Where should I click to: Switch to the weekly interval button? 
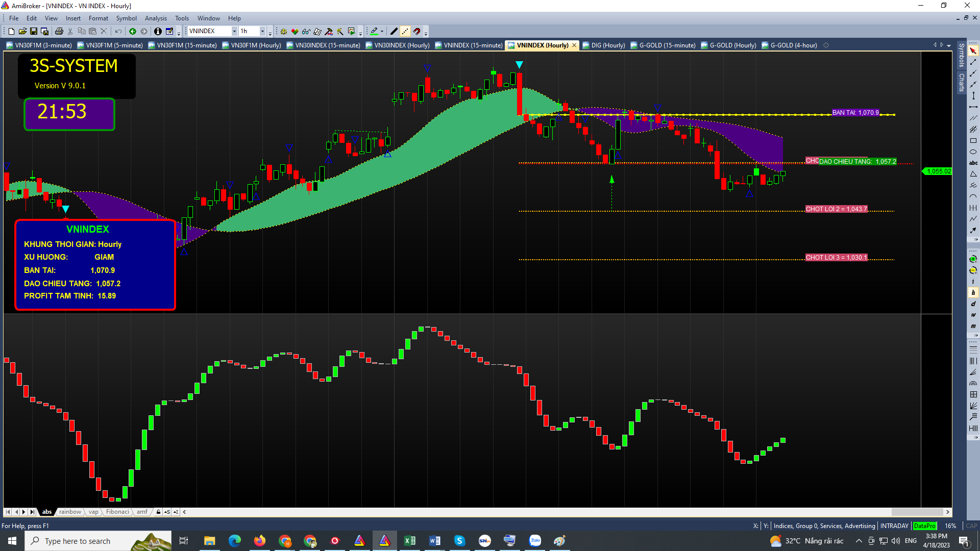click(x=973, y=315)
